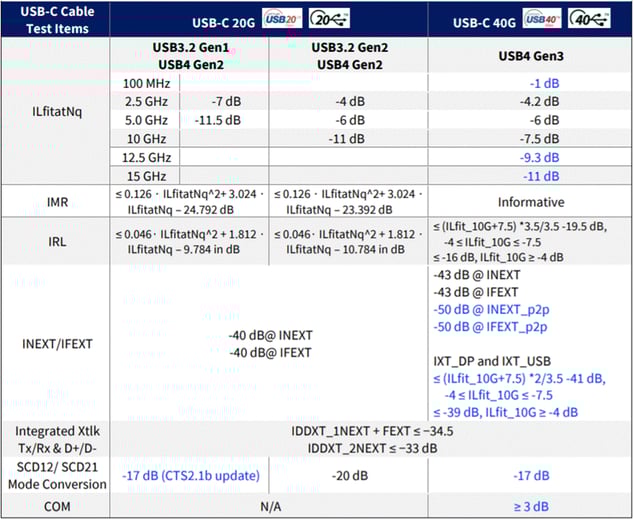
Task: Click the 5.0 GHz frequency cell
Action: (146, 120)
